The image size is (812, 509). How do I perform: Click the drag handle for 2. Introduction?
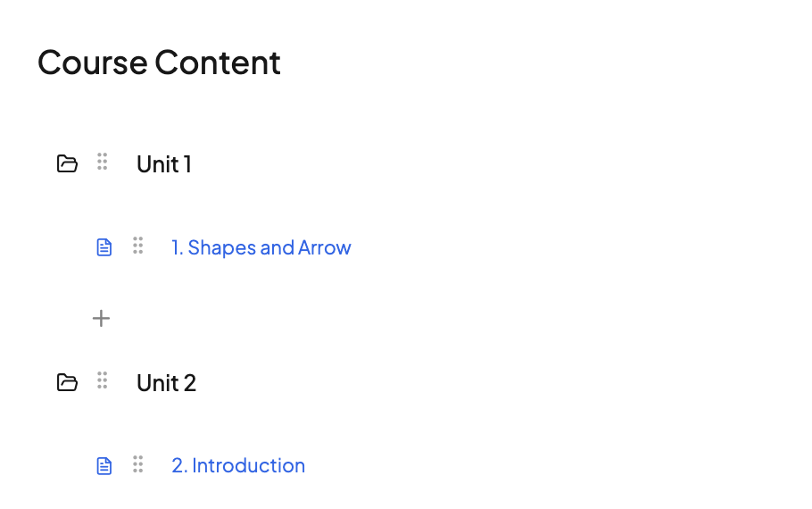pyautogui.click(x=137, y=464)
